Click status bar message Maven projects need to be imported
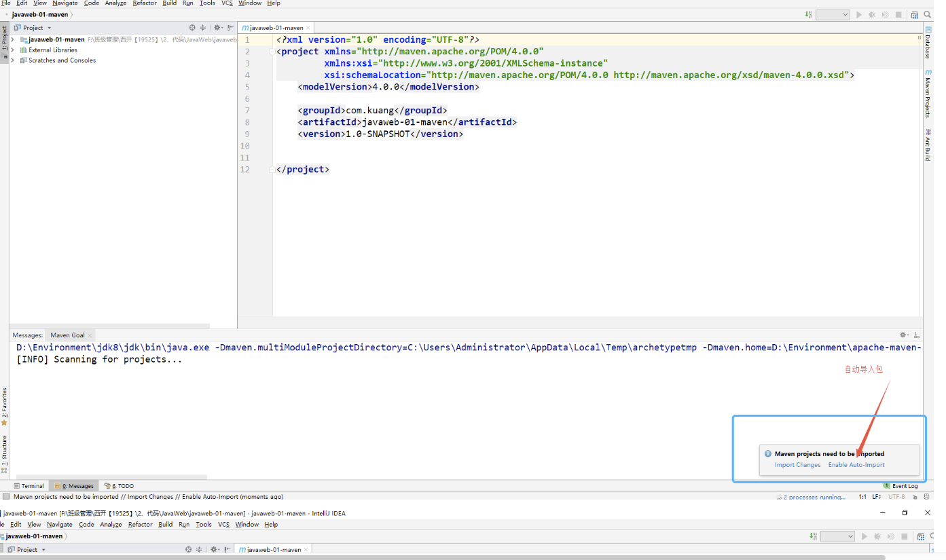 149,497
